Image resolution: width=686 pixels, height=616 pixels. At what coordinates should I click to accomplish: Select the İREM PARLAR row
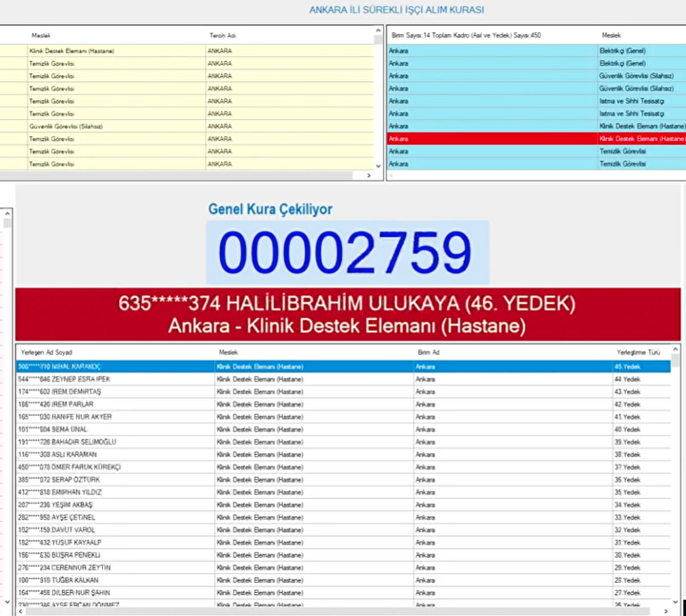pyautogui.click(x=343, y=405)
